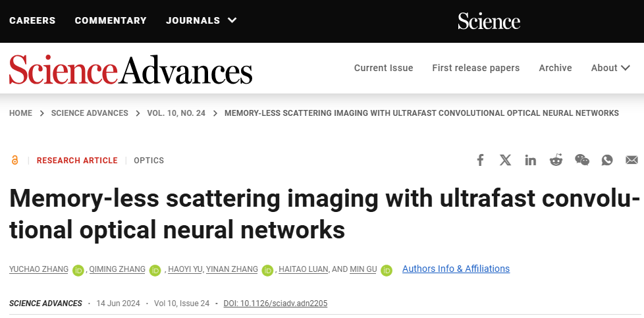Click the open access lock icon
644x318 pixels.
[15, 160]
